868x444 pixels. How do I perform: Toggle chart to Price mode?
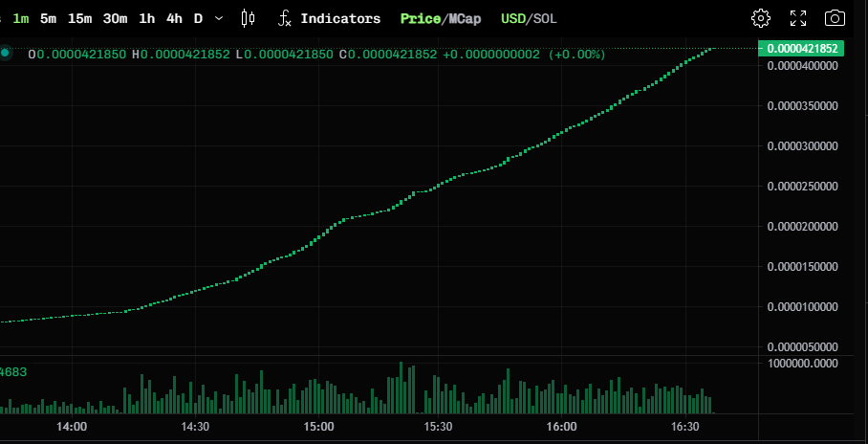(421, 19)
